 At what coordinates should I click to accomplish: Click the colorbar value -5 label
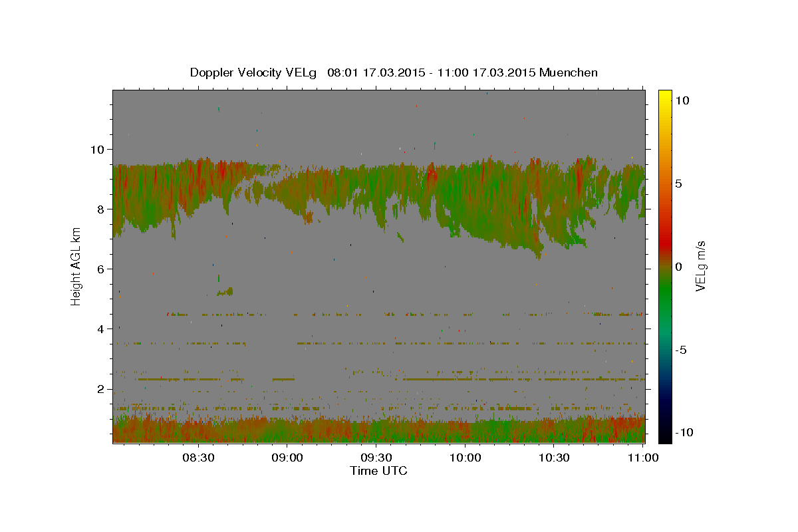pyautogui.click(x=682, y=350)
